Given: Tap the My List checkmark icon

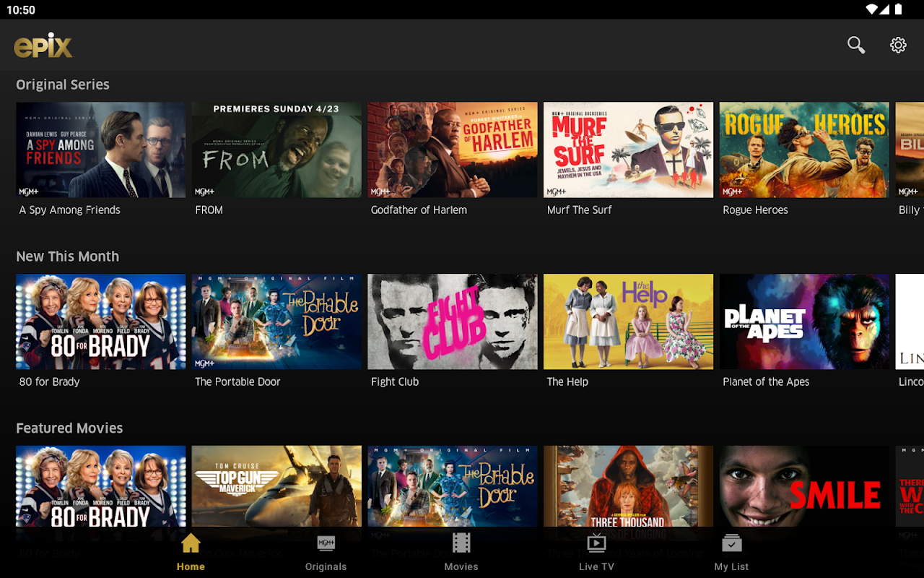Looking at the screenshot, I should (x=732, y=543).
